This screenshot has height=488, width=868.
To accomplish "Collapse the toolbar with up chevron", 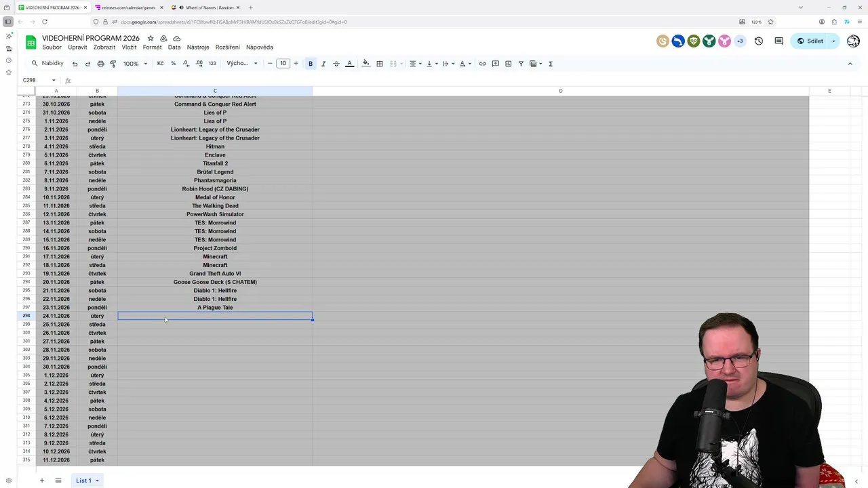I will (850, 64).
